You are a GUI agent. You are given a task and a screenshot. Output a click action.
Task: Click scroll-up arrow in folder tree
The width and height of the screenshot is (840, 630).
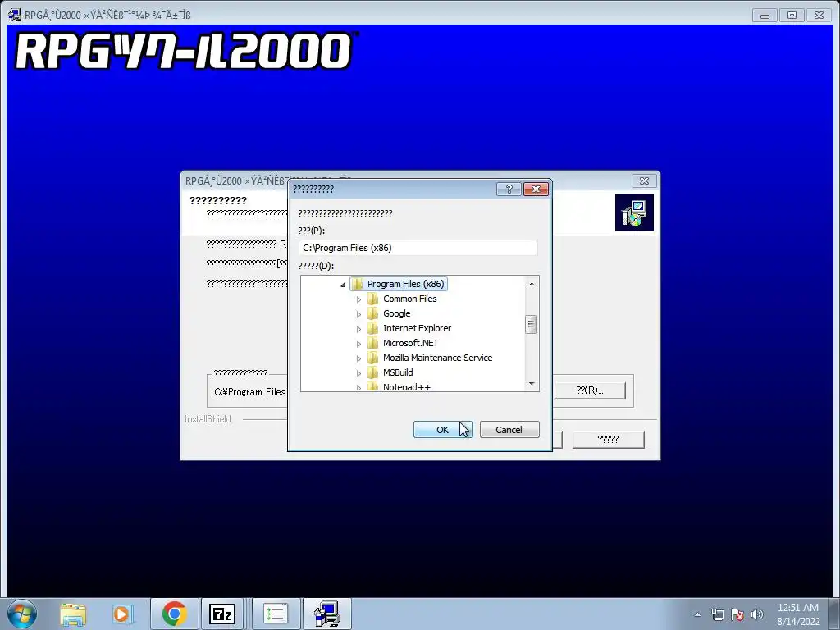point(532,284)
